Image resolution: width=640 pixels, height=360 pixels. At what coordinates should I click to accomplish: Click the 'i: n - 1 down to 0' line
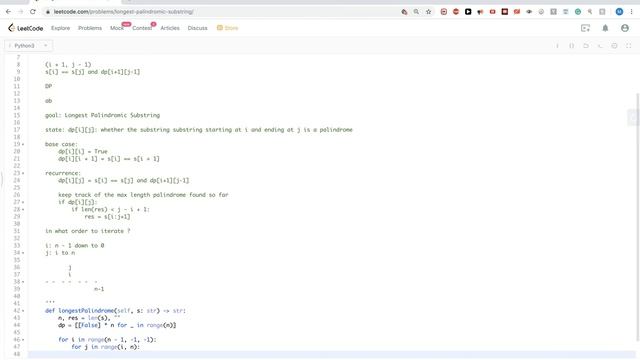tap(75, 246)
